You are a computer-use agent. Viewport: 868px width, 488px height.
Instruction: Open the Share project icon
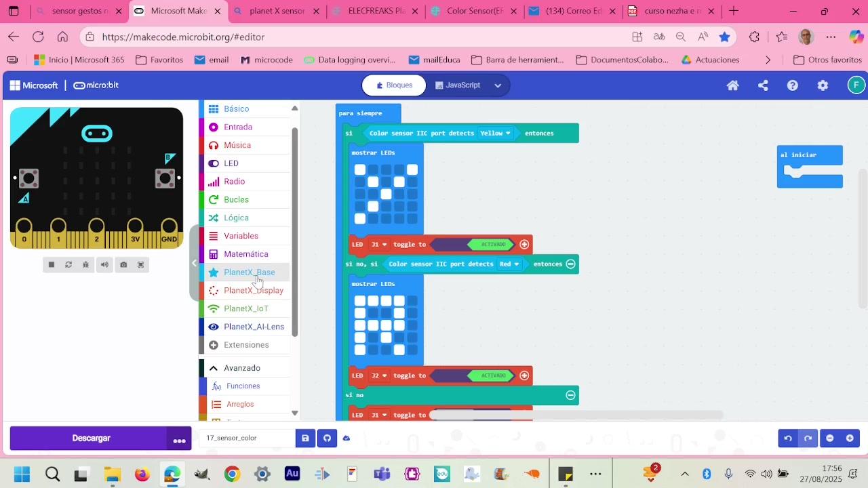[763, 85]
